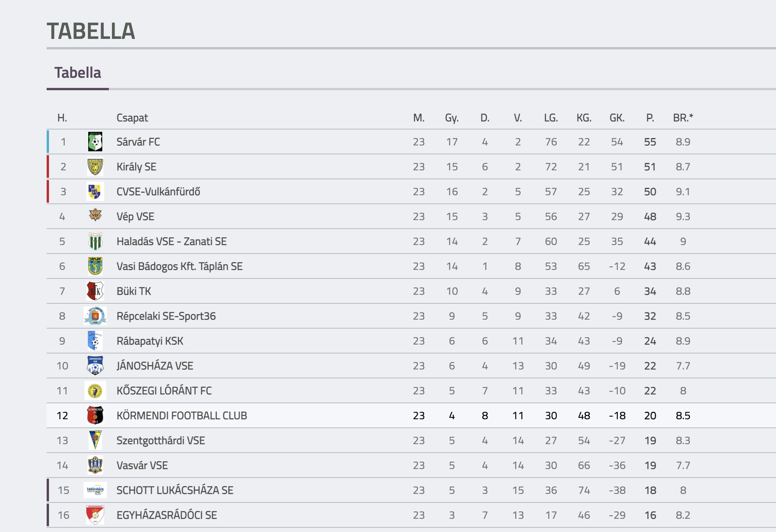Open the Vasvár VSE team link
The height and width of the screenshot is (532, 776).
[142, 465]
